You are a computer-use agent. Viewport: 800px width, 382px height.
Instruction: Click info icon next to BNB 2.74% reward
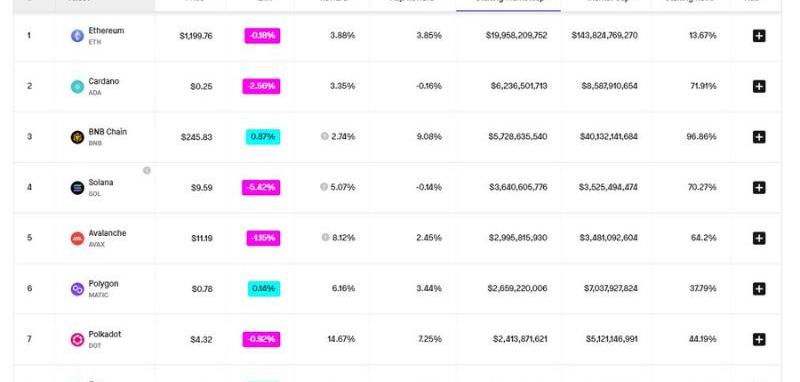click(324, 136)
